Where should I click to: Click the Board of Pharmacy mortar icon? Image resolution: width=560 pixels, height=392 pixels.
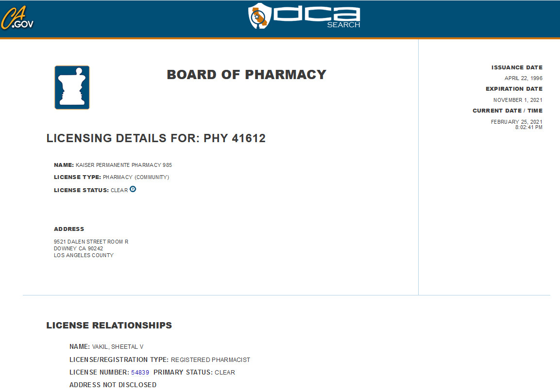click(72, 87)
